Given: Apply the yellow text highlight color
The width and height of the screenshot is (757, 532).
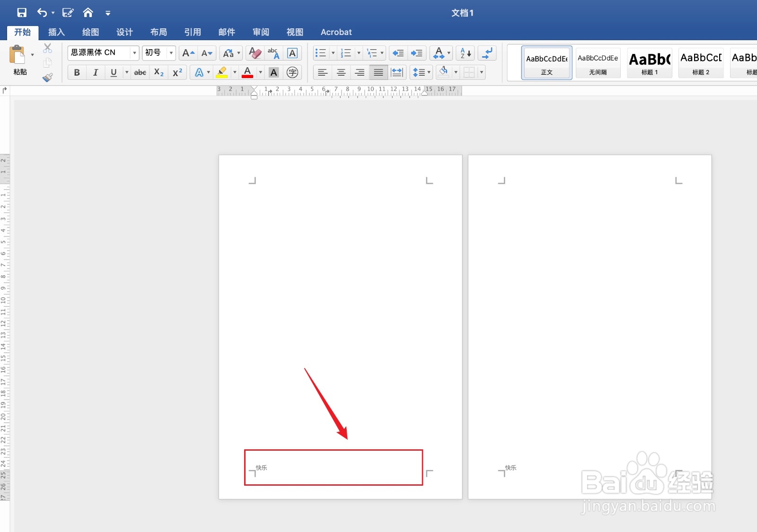Looking at the screenshot, I should point(222,72).
